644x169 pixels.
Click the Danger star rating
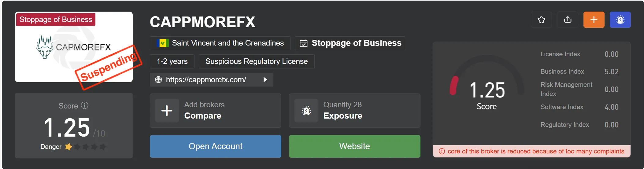click(x=85, y=147)
